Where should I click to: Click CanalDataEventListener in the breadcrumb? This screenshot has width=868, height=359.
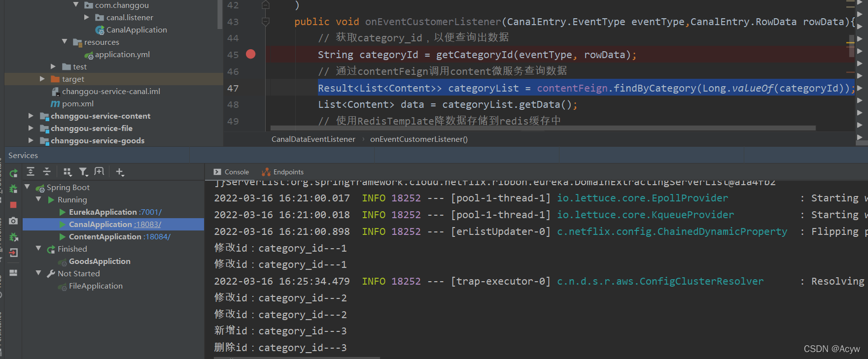coord(313,139)
